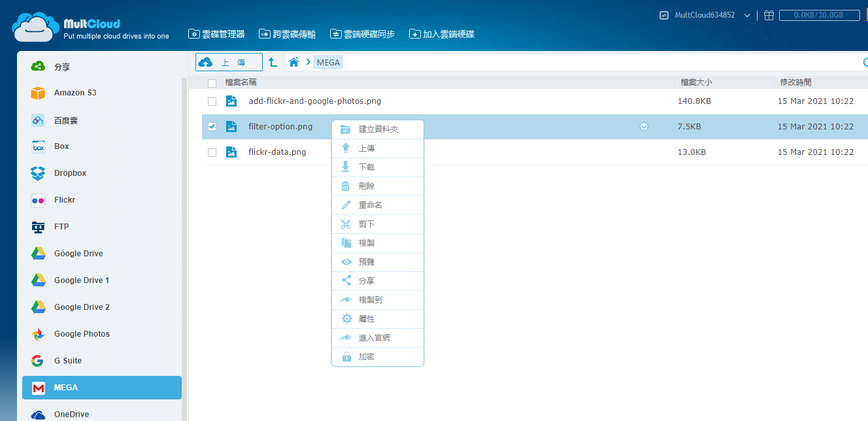Toggle the select-all files checkbox
The image size is (868, 421).
pos(212,83)
